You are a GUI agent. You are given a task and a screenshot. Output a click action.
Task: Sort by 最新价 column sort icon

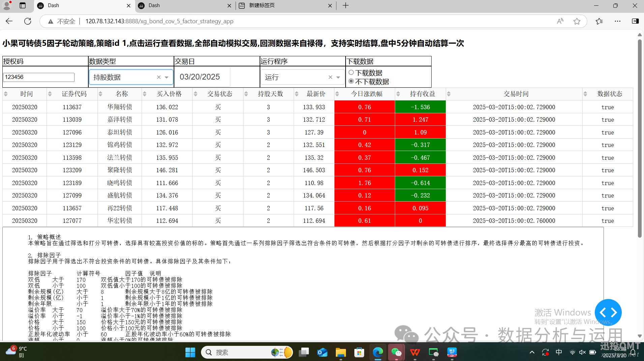297,94
